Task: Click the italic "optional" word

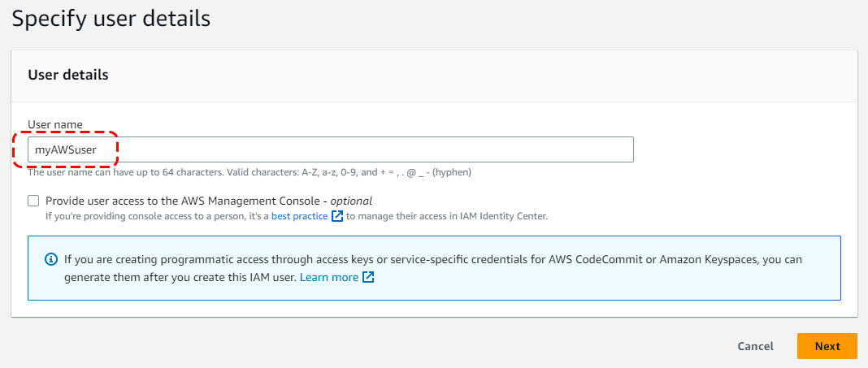Action: (351, 201)
